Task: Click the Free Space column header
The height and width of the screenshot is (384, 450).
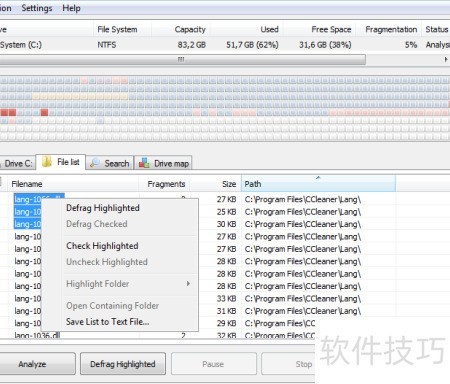Action: point(319,29)
